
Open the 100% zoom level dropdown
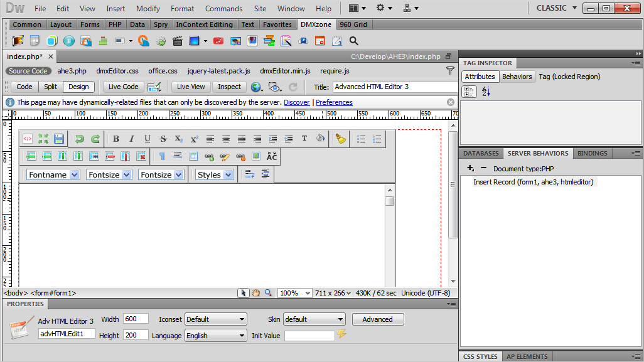tap(294, 293)
